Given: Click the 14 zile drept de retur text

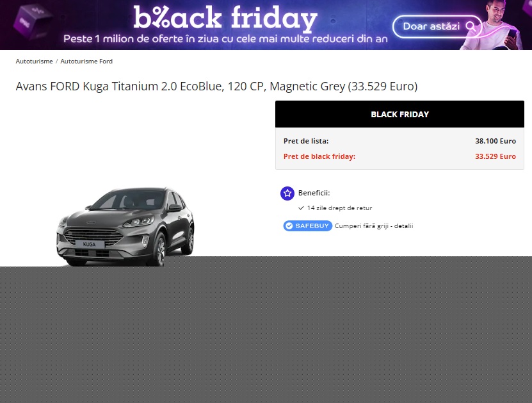Looking at the screenshot, I should tap(340, 208).
